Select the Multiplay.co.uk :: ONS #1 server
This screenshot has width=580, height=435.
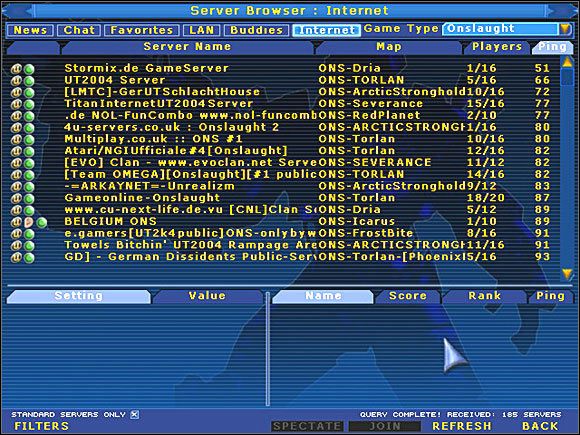tap(154, 139)
